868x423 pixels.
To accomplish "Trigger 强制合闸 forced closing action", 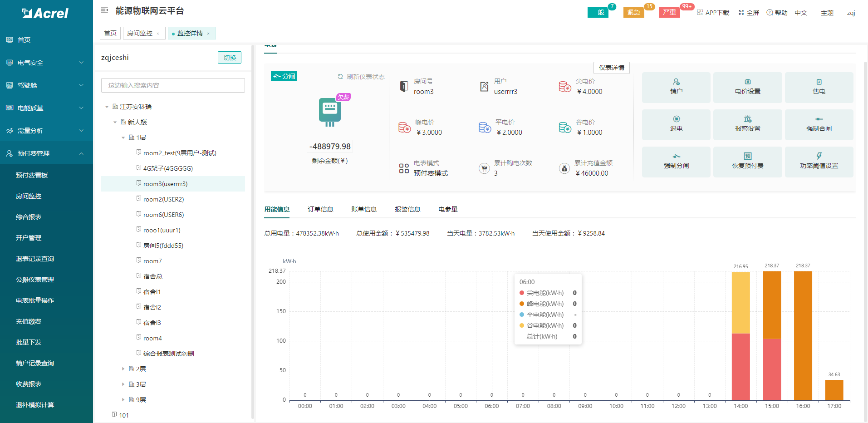I will (x=819, y=124).
